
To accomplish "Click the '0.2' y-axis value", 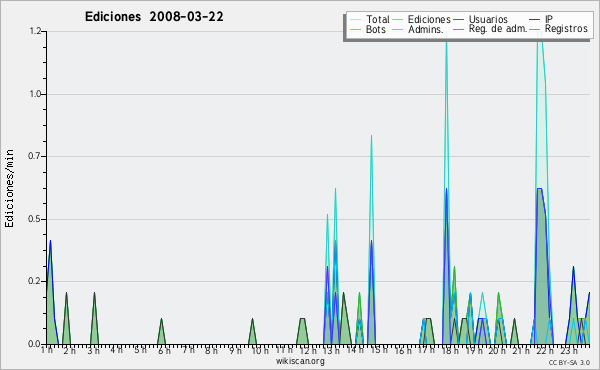I will 34,281.
